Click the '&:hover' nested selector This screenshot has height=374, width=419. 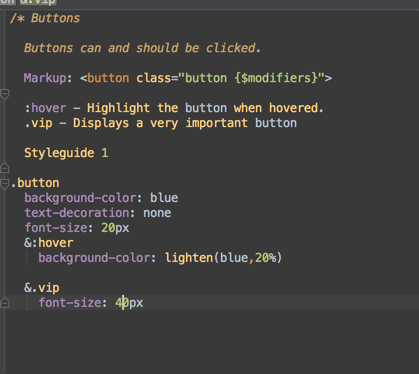coord(48,243)
